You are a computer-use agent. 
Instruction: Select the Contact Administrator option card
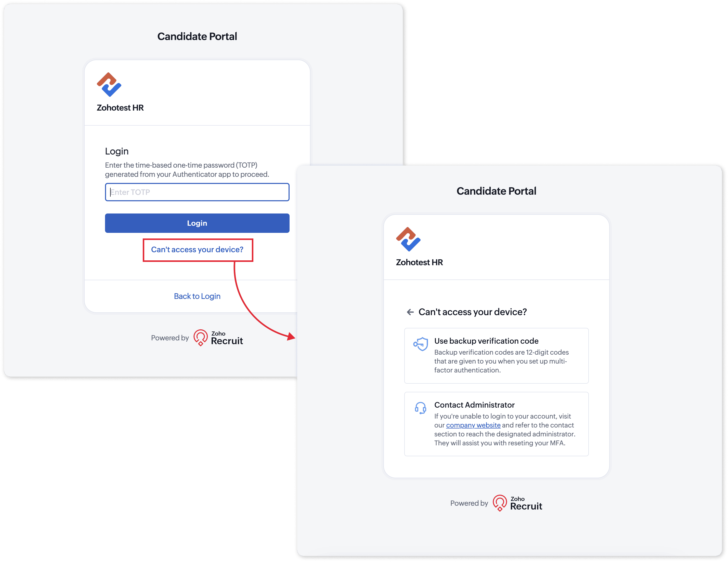[x=496, y=424]
